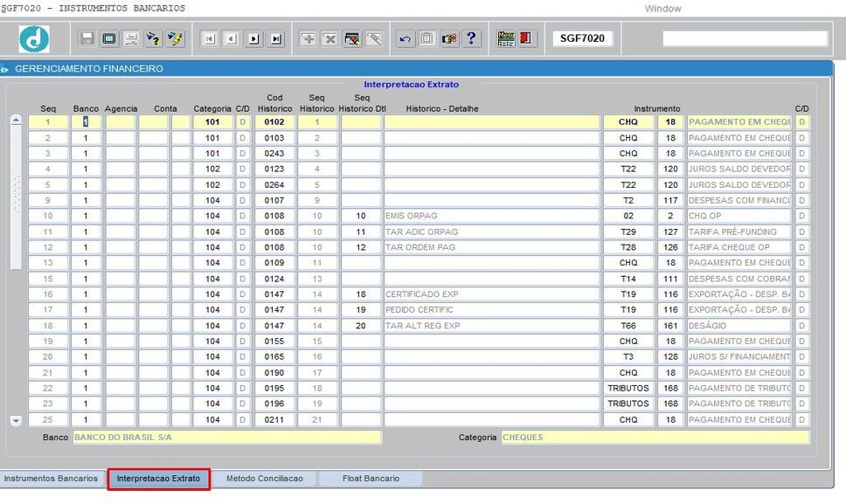Click the clipboard toolbar icon
This screenshot has height=504, width=846.
[x=426, y=38]
